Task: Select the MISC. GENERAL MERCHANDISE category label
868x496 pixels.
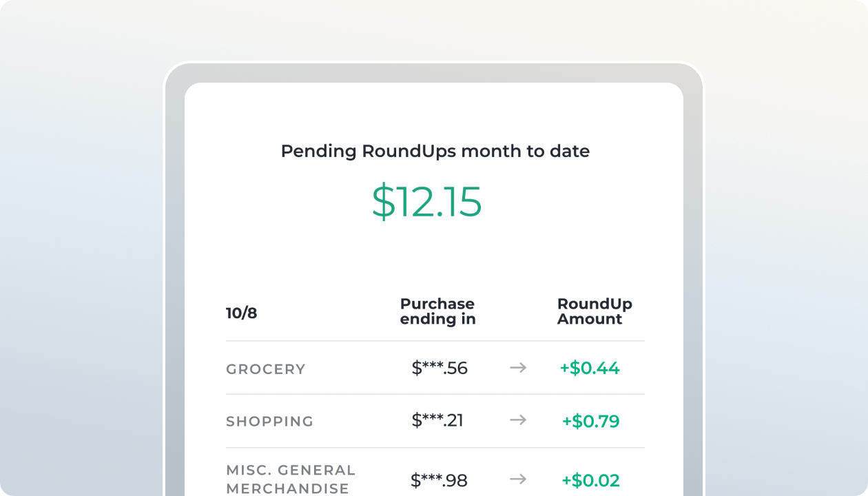Action: 291,477
